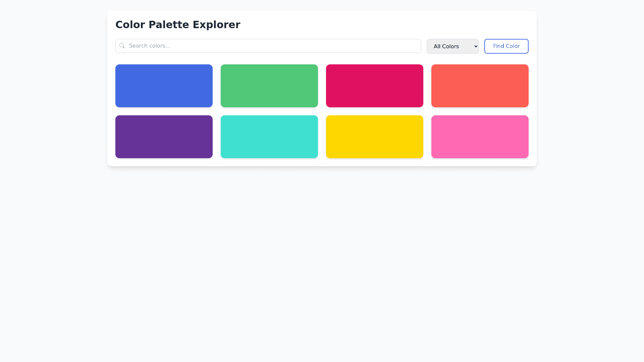
Task: Click the 'Find Color' label text
Action: click(506, 46)
